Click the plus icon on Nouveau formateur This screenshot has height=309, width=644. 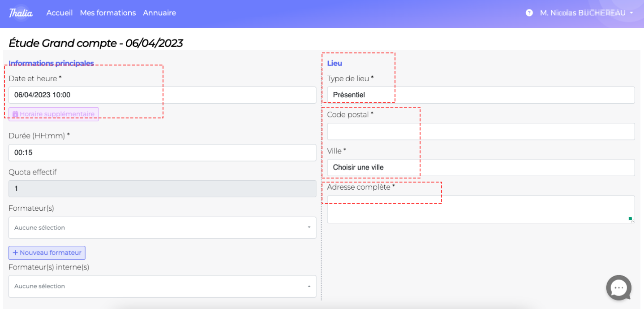[15, 252]
